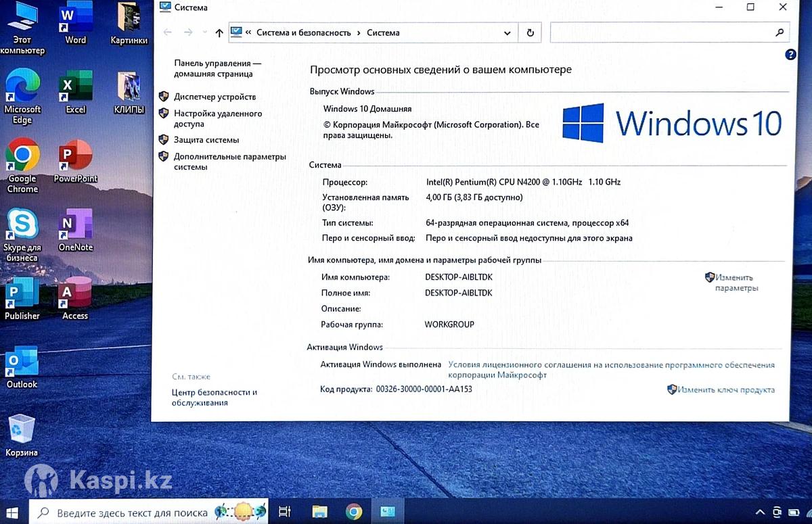Go back with the navigation arrow
Screen dimensions: 812x524
point(168,32)
